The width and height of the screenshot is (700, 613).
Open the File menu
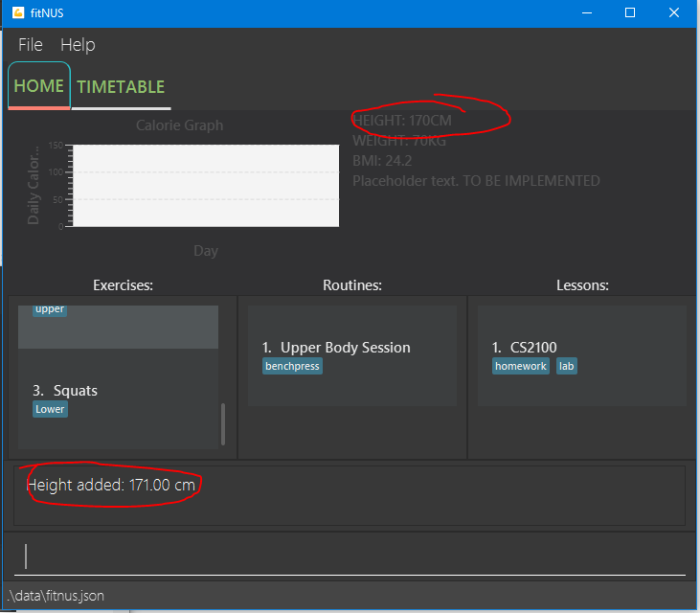pos(31,45)
